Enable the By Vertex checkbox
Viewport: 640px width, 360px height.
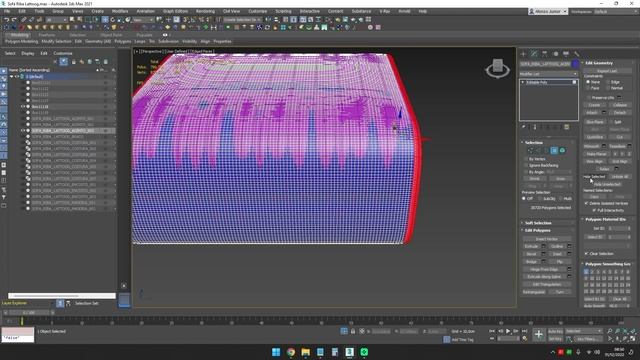click(526, 159)
